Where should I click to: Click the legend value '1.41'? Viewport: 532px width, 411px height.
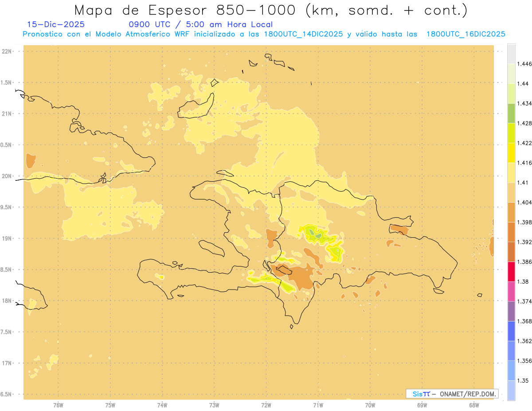524,183
